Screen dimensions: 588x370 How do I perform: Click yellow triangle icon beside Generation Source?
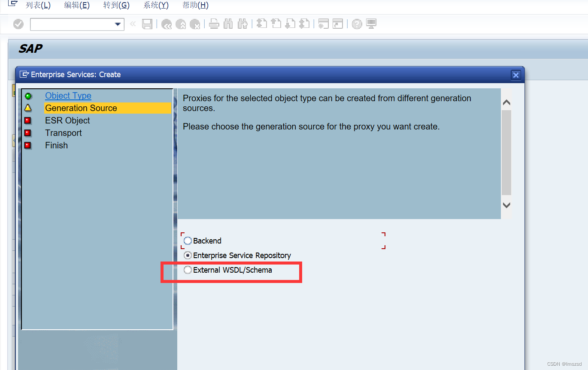pos(28,108)
